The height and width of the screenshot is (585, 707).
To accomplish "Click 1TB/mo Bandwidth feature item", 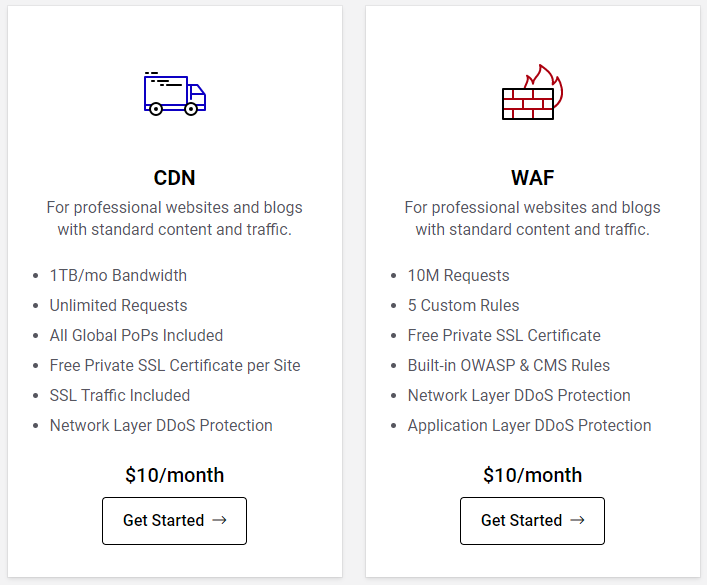I will (x=118, y=275).
